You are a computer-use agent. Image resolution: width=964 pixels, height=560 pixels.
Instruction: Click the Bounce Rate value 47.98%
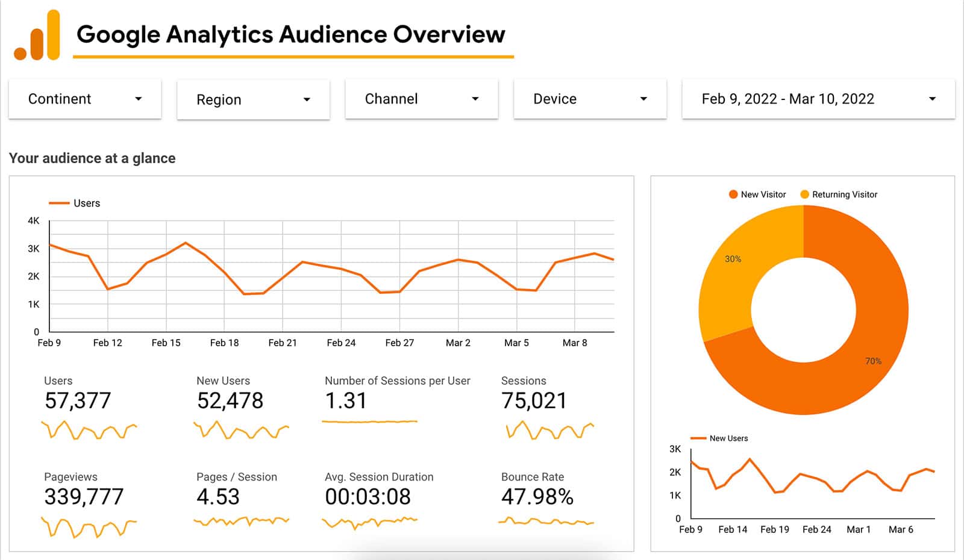point(537,497)
